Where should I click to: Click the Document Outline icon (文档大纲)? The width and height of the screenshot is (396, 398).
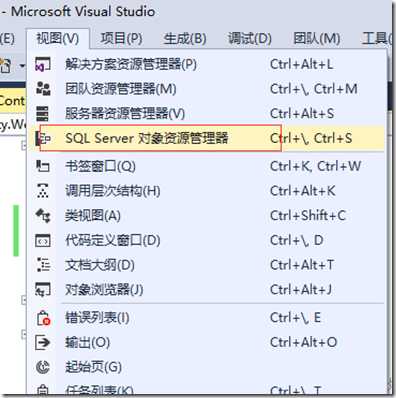point(43,265)
